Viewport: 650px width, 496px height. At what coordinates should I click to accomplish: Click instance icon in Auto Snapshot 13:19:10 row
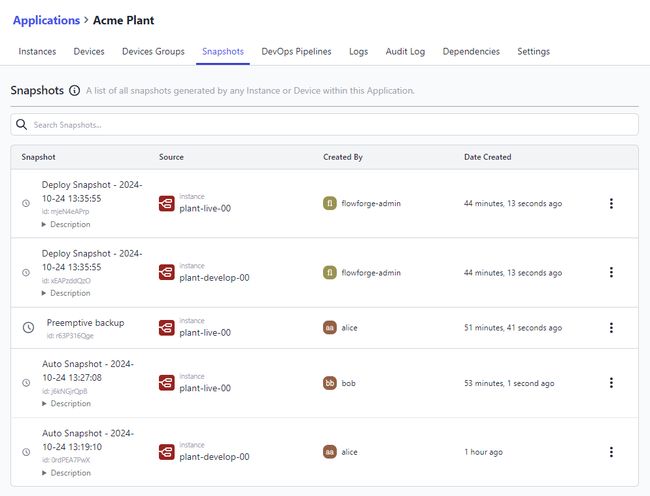(167, 452)
